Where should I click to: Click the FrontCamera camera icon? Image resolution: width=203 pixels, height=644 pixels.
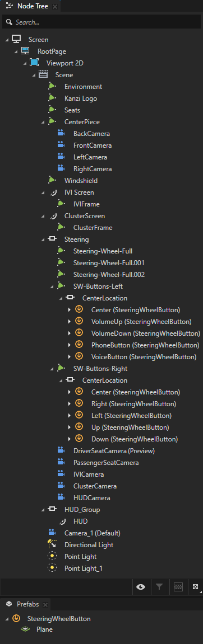(x=61, y=145)
